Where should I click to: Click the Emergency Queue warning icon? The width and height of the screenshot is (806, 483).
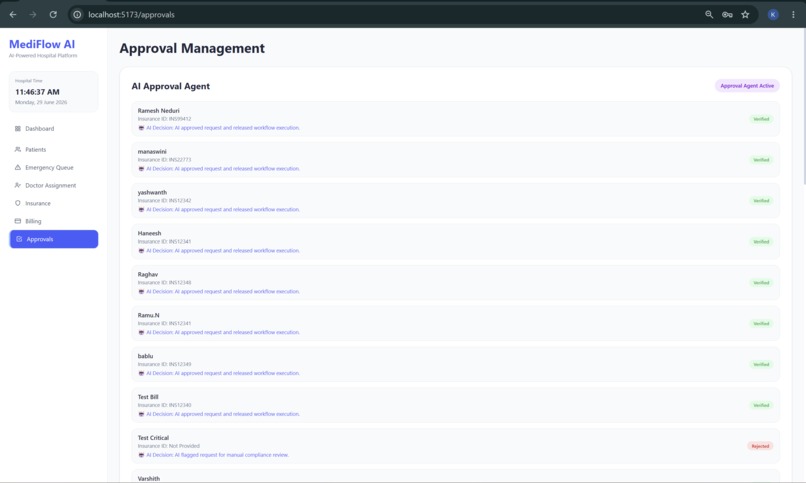(18, 167)
